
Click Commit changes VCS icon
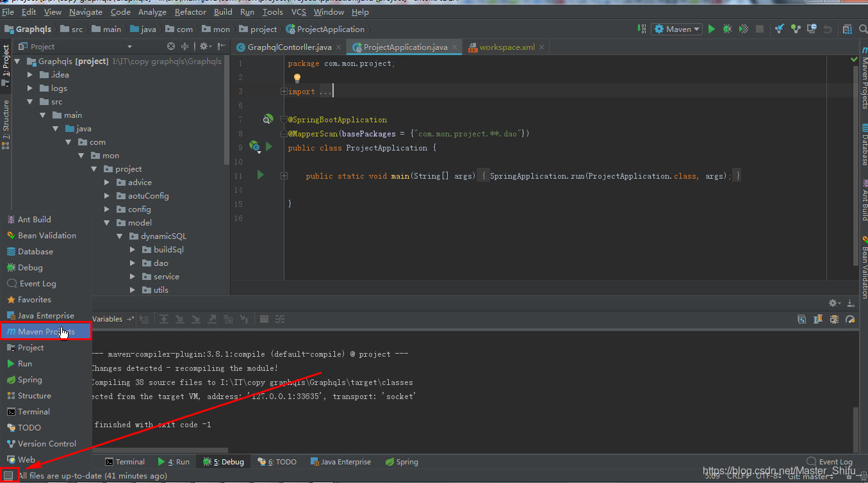pos(796,29)
